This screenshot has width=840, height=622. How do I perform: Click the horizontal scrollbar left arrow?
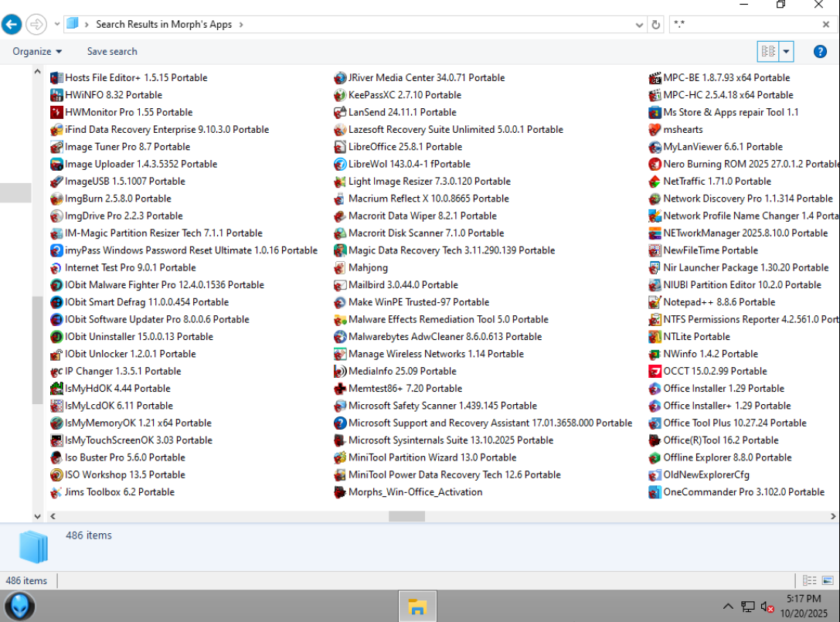pyautogui.click(x=53, y=516)
